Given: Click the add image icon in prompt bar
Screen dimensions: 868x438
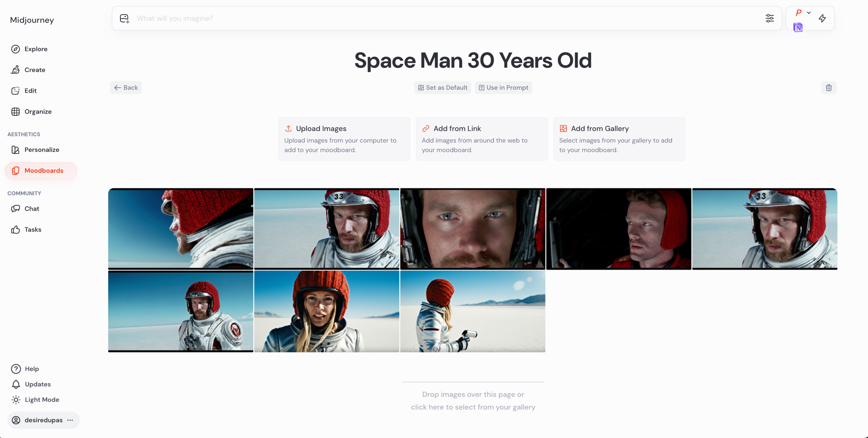Looking at the screenshot, I should [x=124, y=19].
